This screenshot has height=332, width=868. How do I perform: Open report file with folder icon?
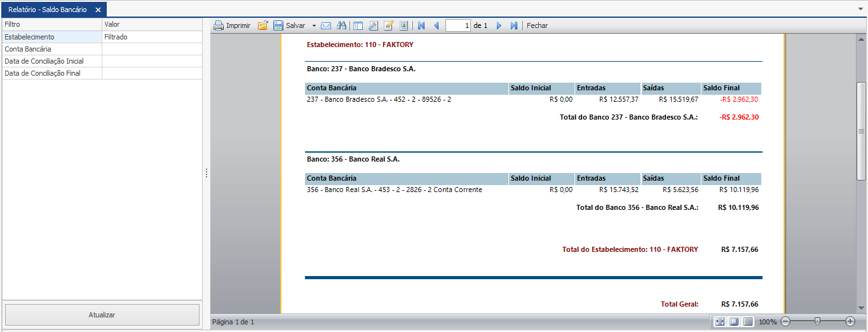click(263, 25)
